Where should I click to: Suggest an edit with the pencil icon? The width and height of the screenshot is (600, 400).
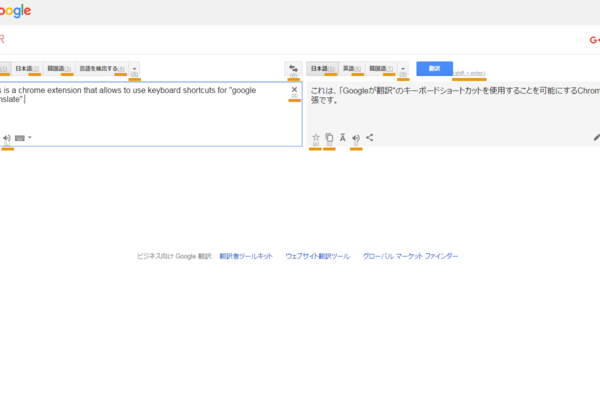coord(597,137)
